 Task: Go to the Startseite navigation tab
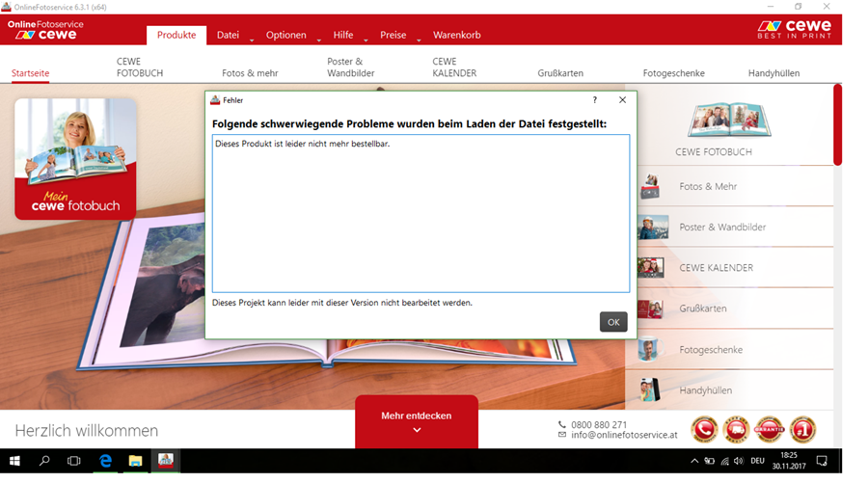31,73
